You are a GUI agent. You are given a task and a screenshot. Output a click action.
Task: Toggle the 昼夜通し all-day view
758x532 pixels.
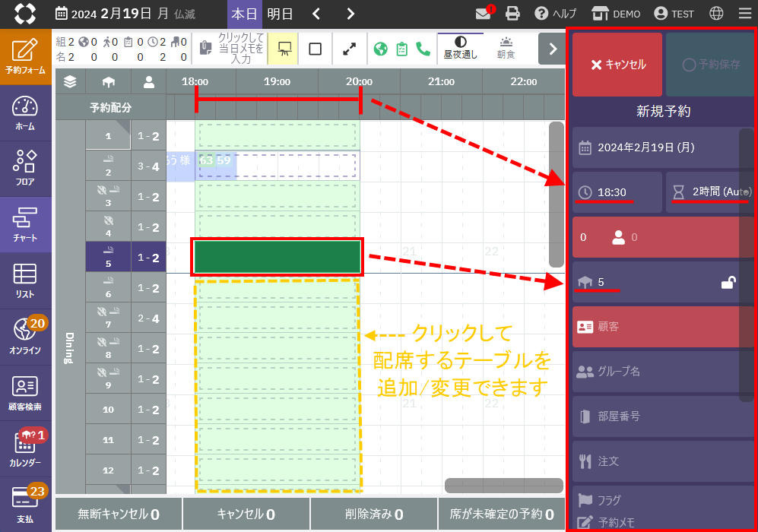tap(460, 48)
